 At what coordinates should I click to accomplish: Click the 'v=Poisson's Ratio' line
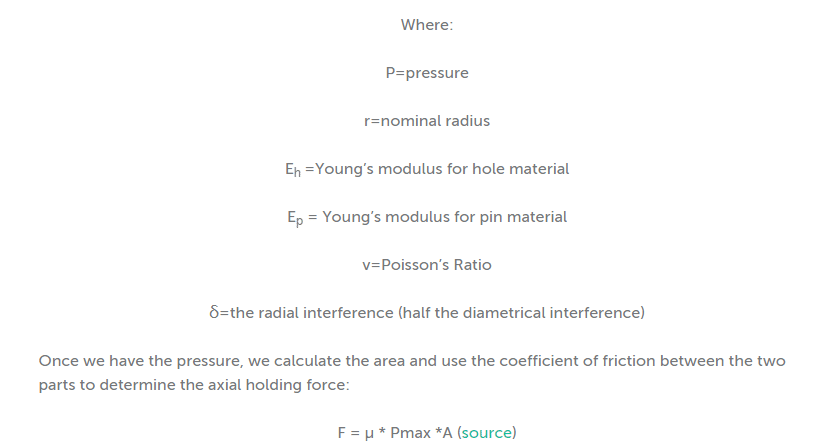427,265
